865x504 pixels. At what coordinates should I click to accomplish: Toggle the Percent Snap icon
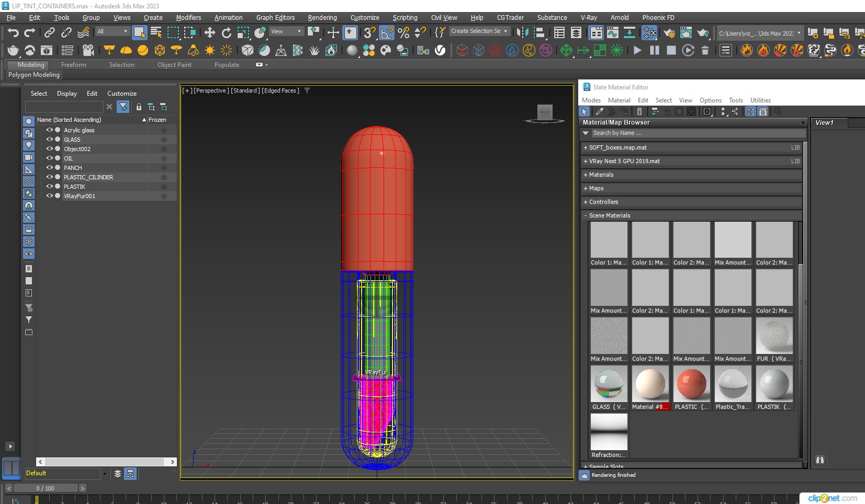tap(403, 32)
